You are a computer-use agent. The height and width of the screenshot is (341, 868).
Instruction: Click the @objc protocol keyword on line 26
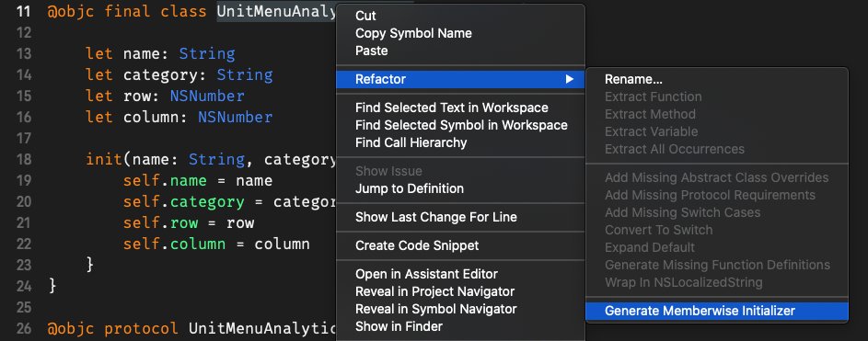pos(113,328)
